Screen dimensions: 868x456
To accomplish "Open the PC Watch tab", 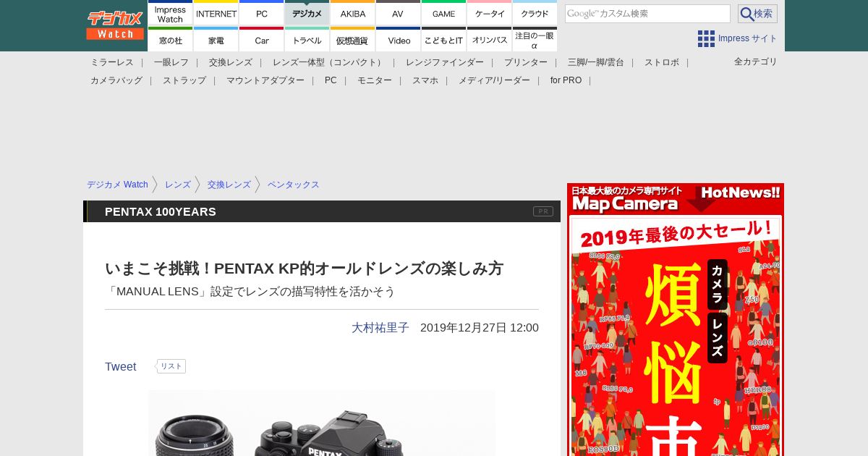I will point(262,13).
